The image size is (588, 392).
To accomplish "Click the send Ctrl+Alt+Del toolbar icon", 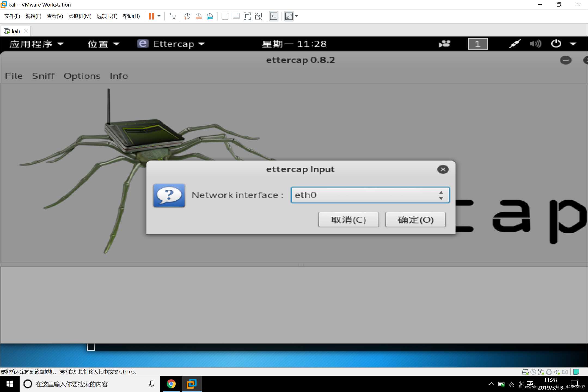I will pos(172,16).
